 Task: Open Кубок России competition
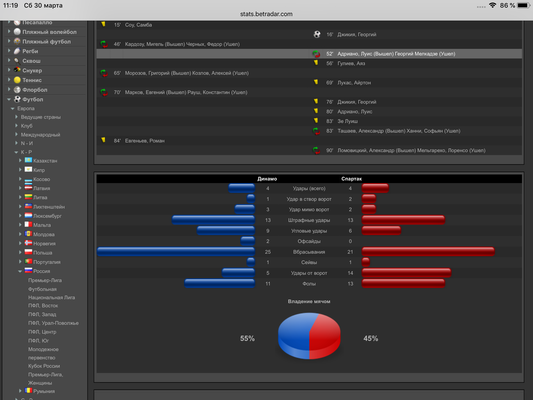[44, 366]
